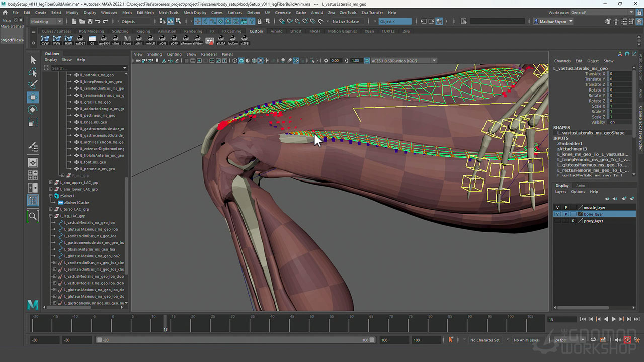The image size is (644, 362).
Task: Toggle the R display type on proxy_layer
Action: [x=573, y=221]
